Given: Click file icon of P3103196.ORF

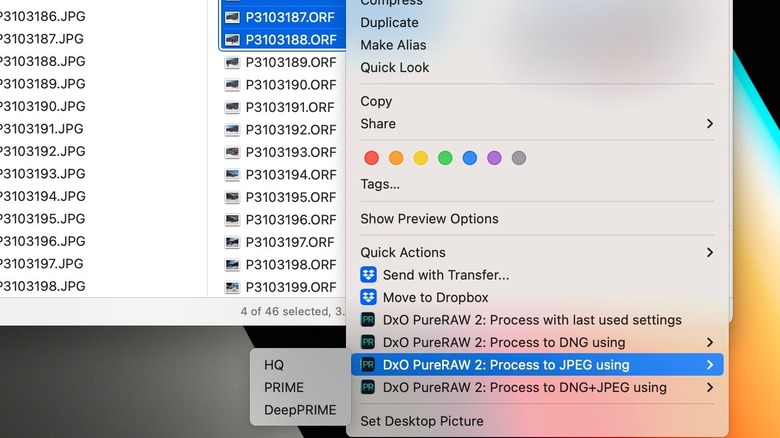Looking at the screenshot, I should (x=232, y=219).
